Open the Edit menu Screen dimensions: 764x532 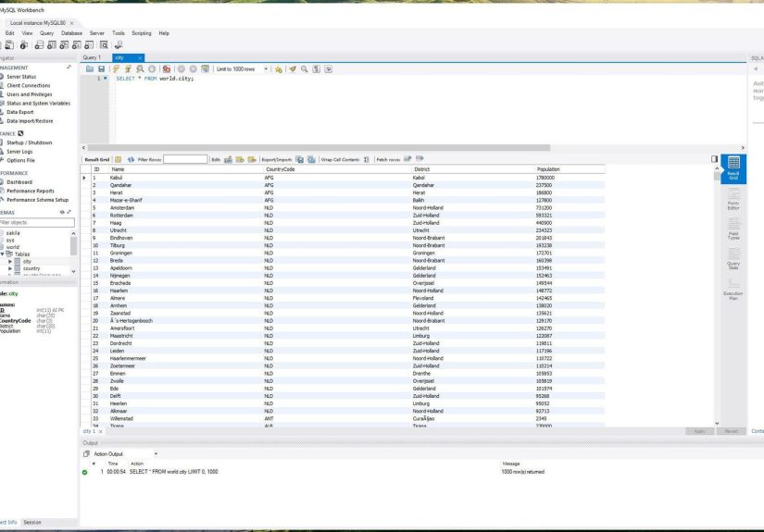pos(10,33)
